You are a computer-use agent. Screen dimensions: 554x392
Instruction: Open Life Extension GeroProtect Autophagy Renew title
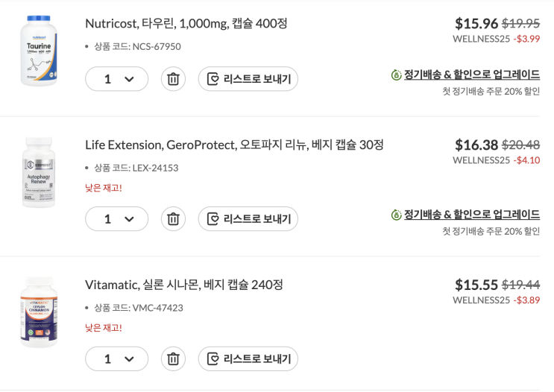234,145
